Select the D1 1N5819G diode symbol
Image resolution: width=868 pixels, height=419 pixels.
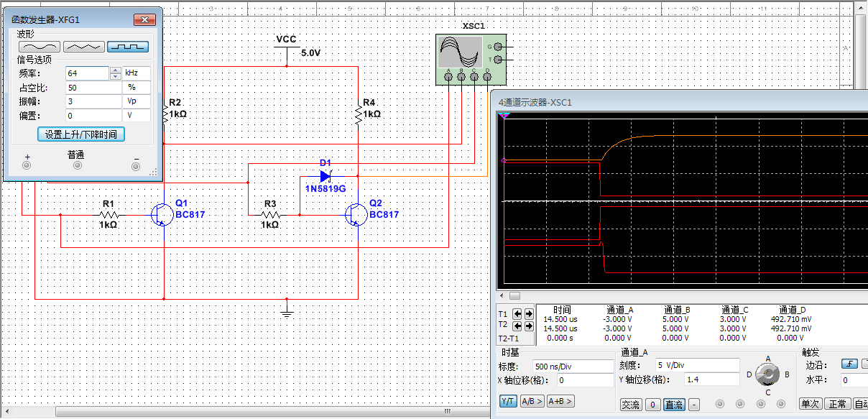click(x=325, y=175)
